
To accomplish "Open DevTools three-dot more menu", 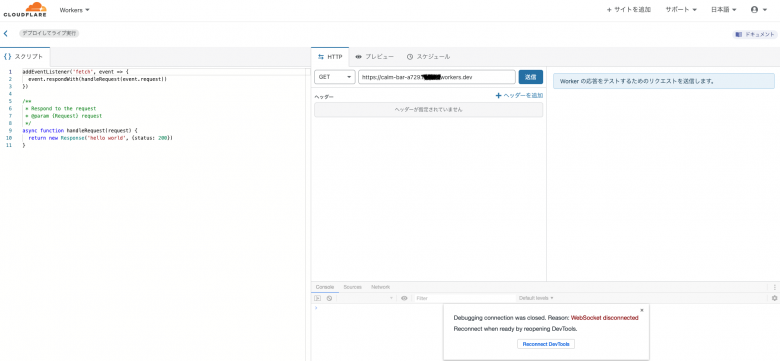I will 775,287.
